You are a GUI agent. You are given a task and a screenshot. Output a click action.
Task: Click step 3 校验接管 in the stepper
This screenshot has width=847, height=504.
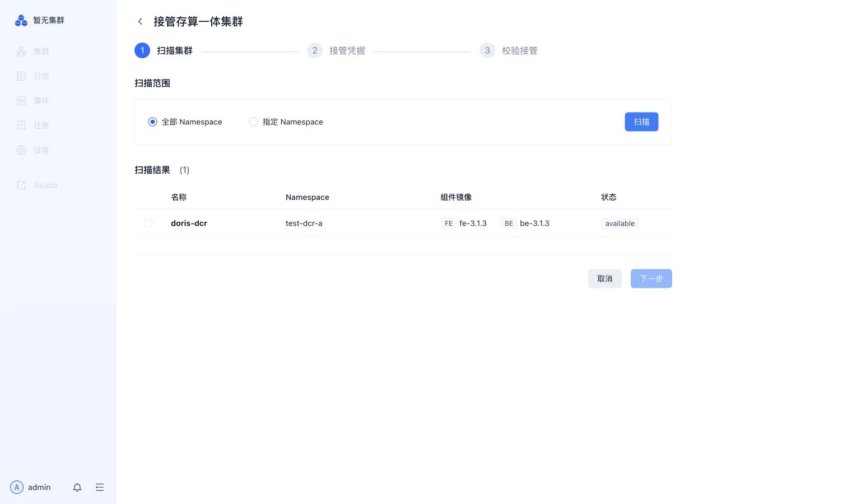click(509, 50)
